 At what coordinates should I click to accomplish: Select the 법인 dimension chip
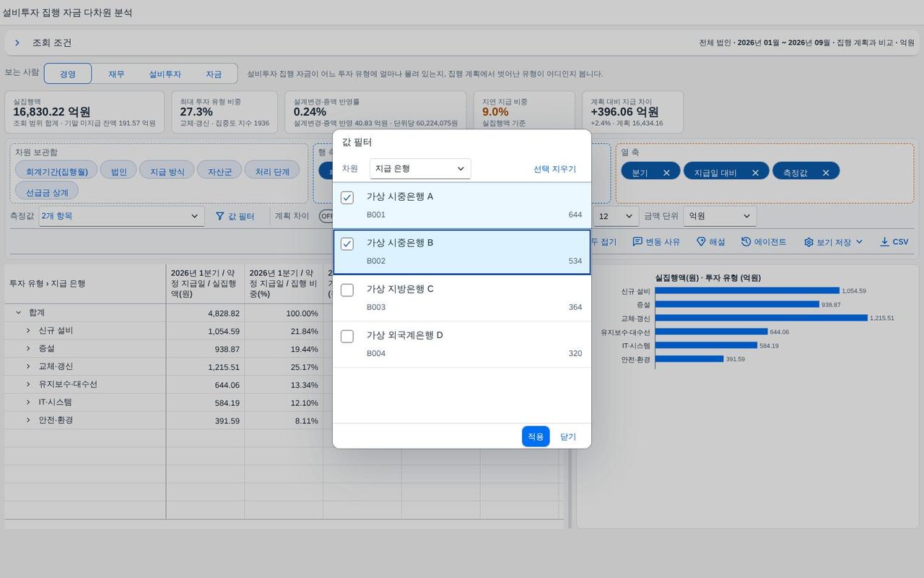(118, 171)
